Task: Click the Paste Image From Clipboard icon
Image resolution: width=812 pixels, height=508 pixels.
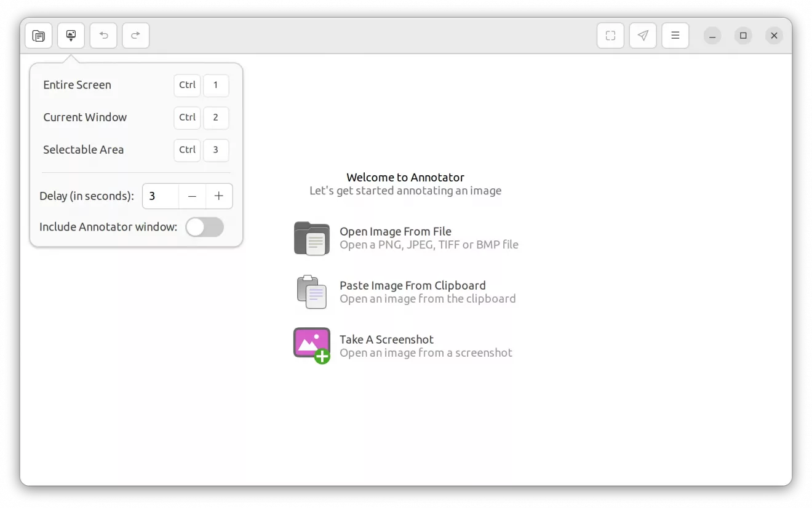Action: coord(311,292)
